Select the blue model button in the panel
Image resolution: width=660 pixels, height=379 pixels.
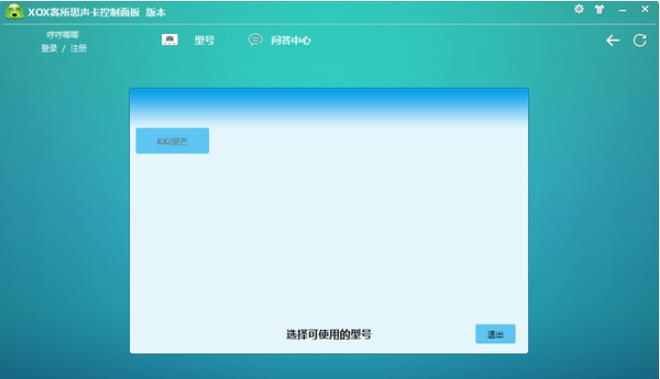[172, 141]
